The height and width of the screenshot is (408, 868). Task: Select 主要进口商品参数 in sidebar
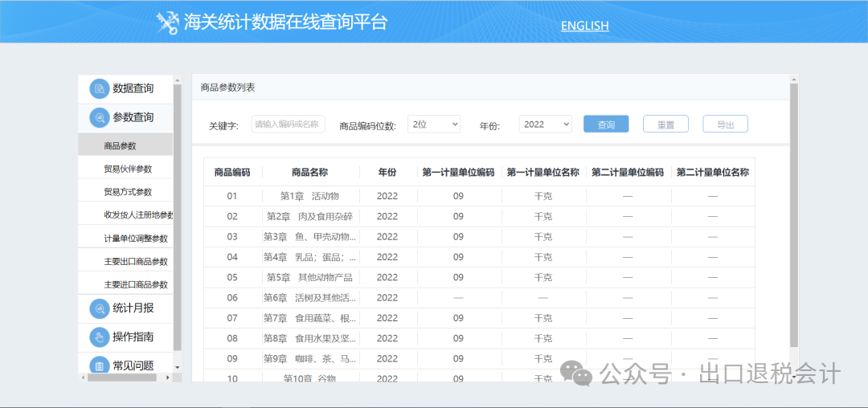pos(136,285)
